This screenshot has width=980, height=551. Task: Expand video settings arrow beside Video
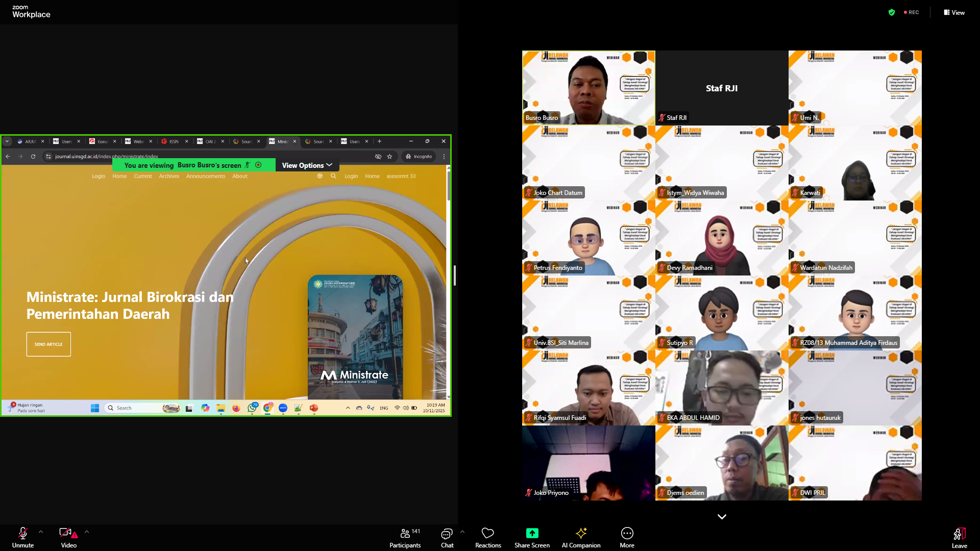(x=87, y=532)
